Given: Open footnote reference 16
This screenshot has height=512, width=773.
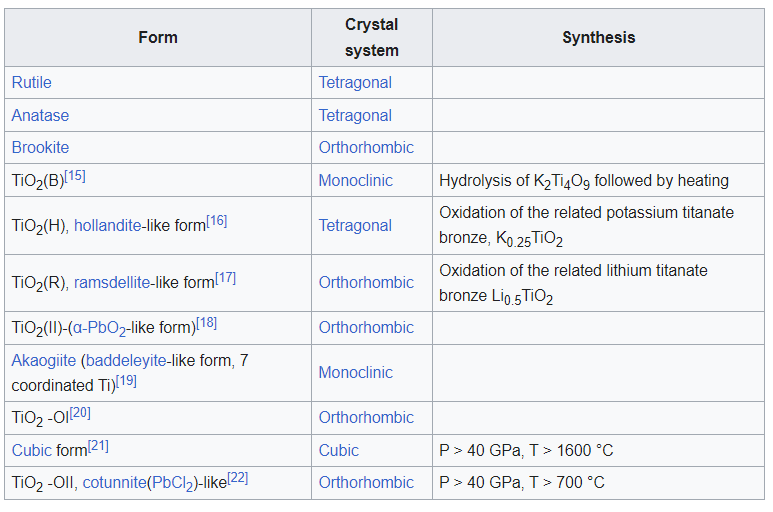Looking at the screenshot, I should pyautogui.click(x=217, y=221).
